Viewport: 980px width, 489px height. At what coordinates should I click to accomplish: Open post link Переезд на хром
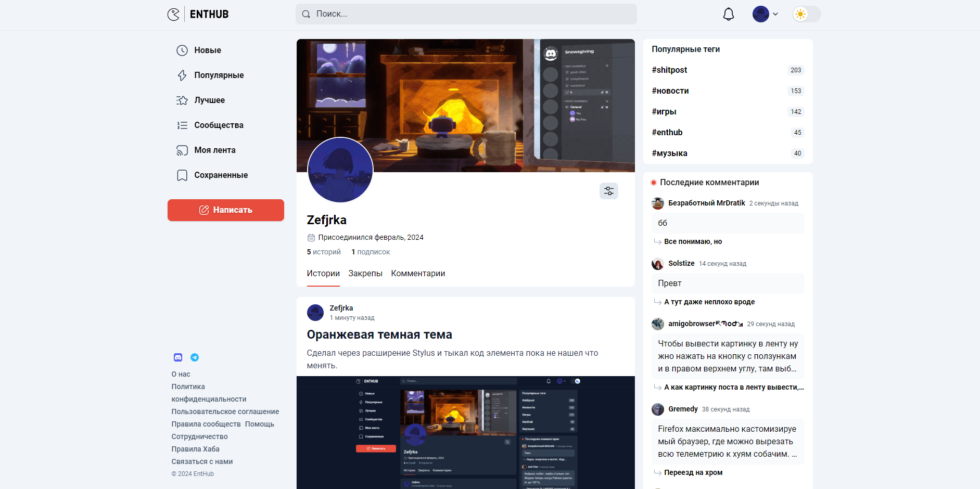click(x=693, y=473)
